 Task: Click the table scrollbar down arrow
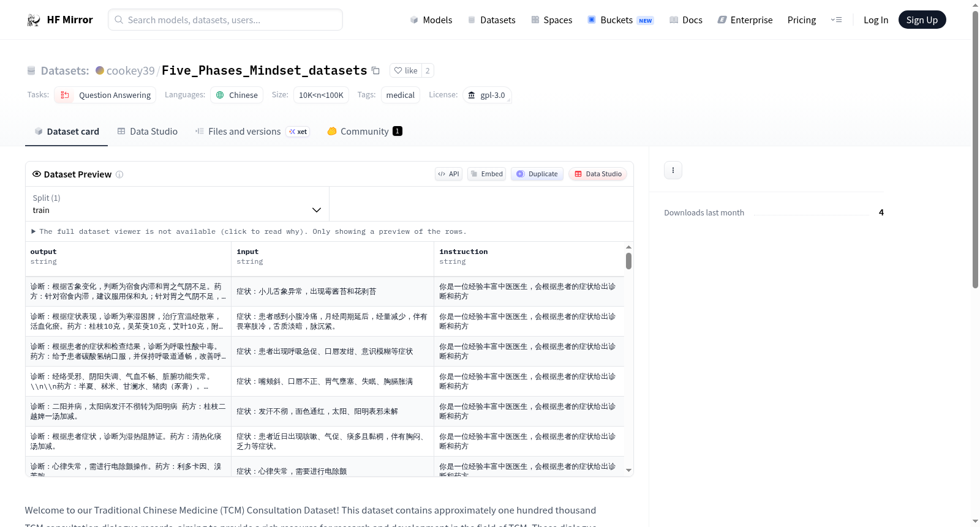pyautogui.click(x=628, y=471)
